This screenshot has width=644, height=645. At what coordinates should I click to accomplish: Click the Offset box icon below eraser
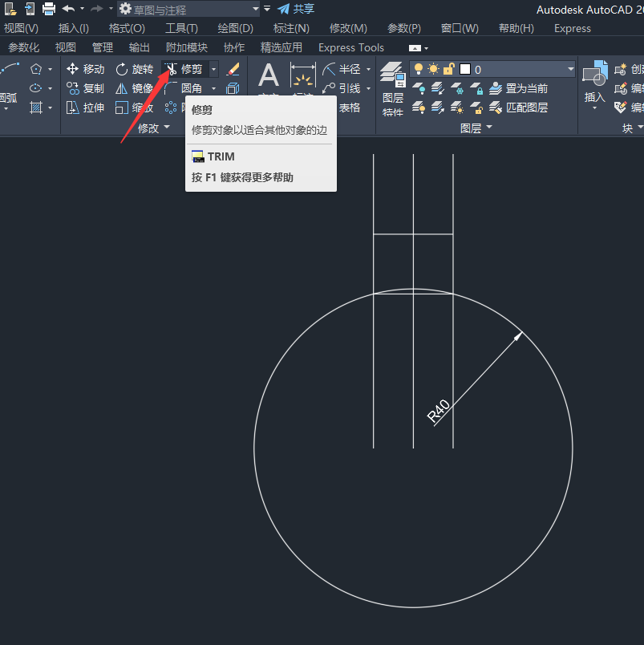pos(233,88)
